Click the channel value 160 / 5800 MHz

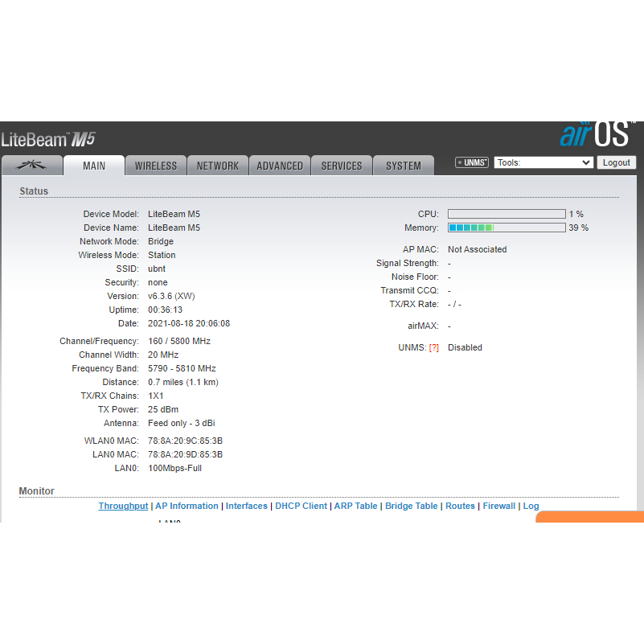(x=179, y=342)
